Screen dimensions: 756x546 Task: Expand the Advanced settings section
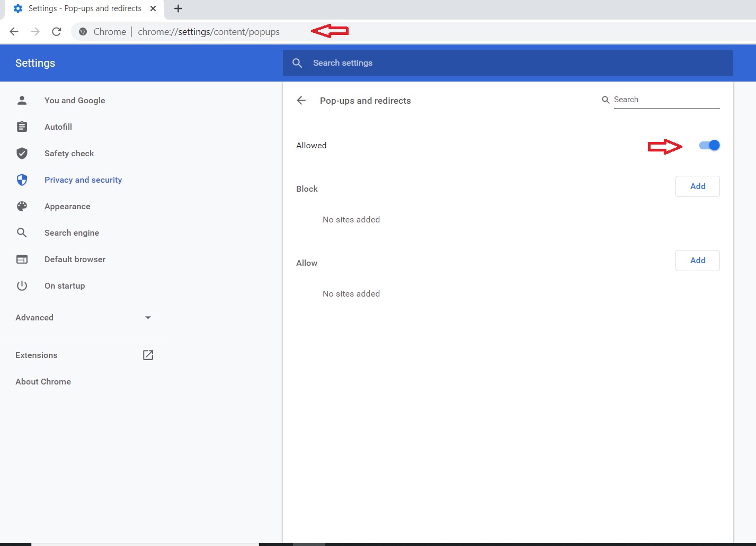(83, 318)
